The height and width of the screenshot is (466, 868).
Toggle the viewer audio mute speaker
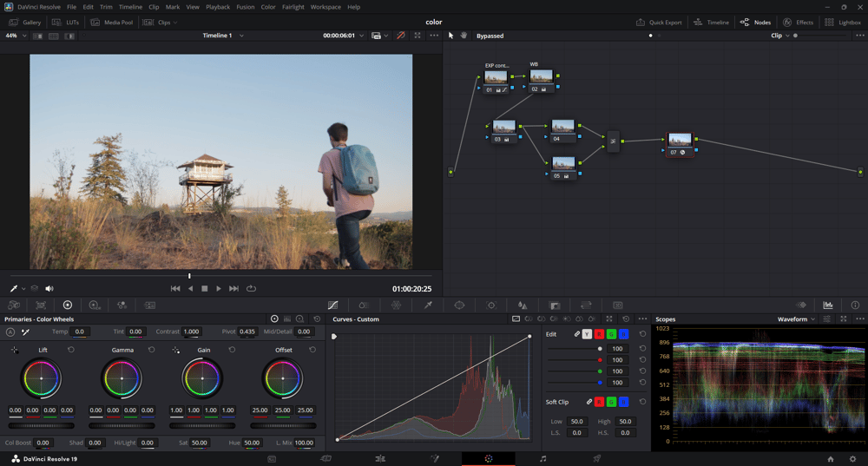pyautogui.click(x=49, y=288)
